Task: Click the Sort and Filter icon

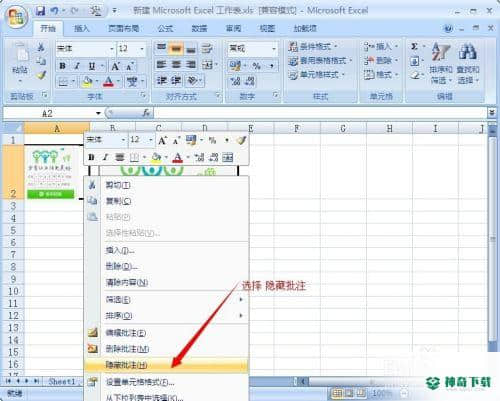Action: coord(441,52)
